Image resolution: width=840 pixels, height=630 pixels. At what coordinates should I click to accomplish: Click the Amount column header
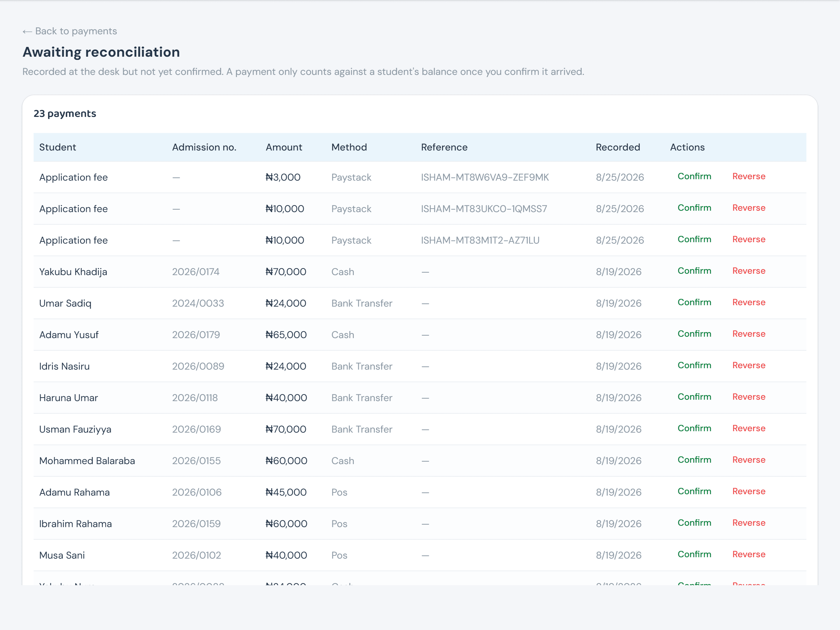284,147
